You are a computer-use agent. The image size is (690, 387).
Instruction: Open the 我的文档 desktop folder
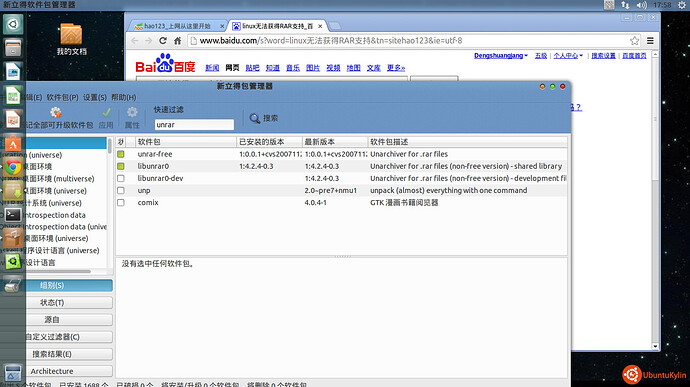(x=71, y=39)
